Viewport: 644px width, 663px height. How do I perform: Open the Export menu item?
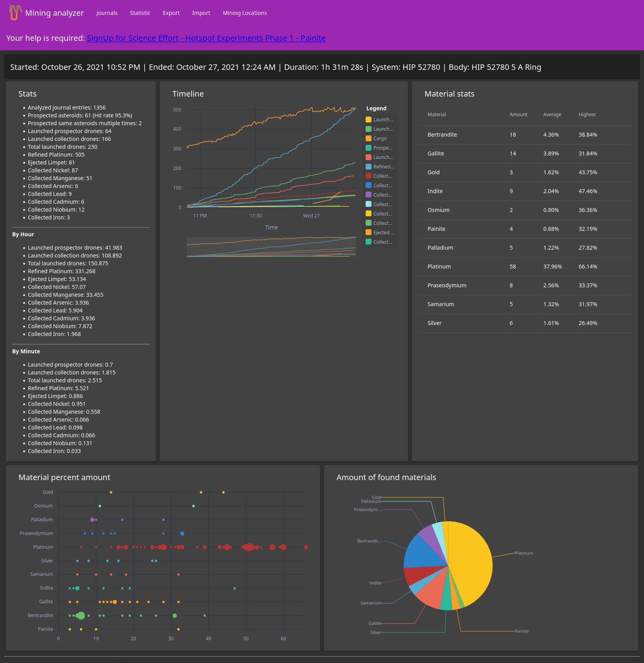pos(171,13)
